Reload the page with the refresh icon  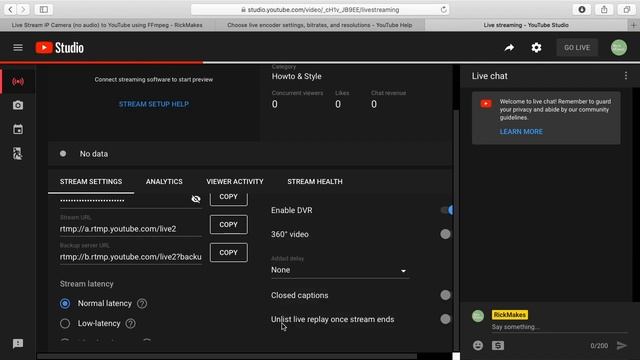444,9
